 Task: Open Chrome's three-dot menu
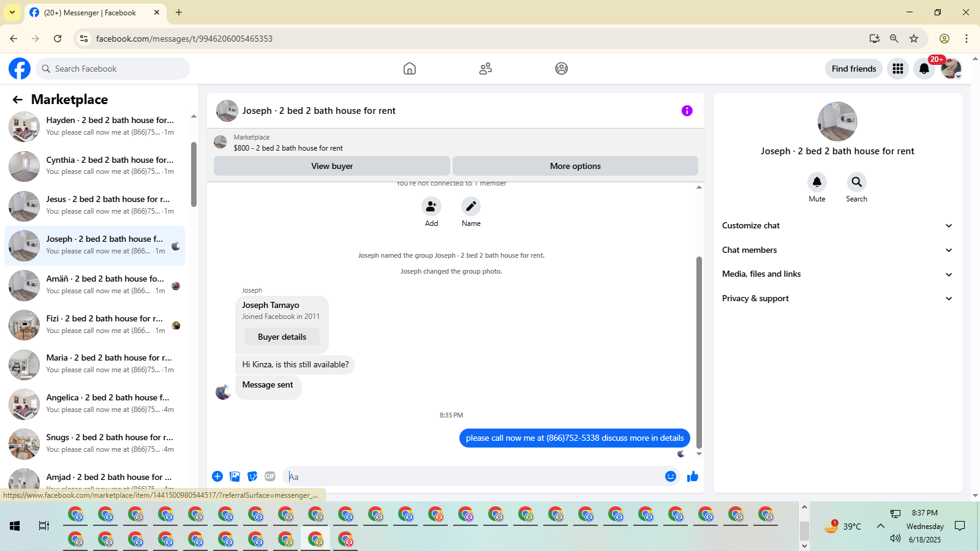tap(967, 39)
